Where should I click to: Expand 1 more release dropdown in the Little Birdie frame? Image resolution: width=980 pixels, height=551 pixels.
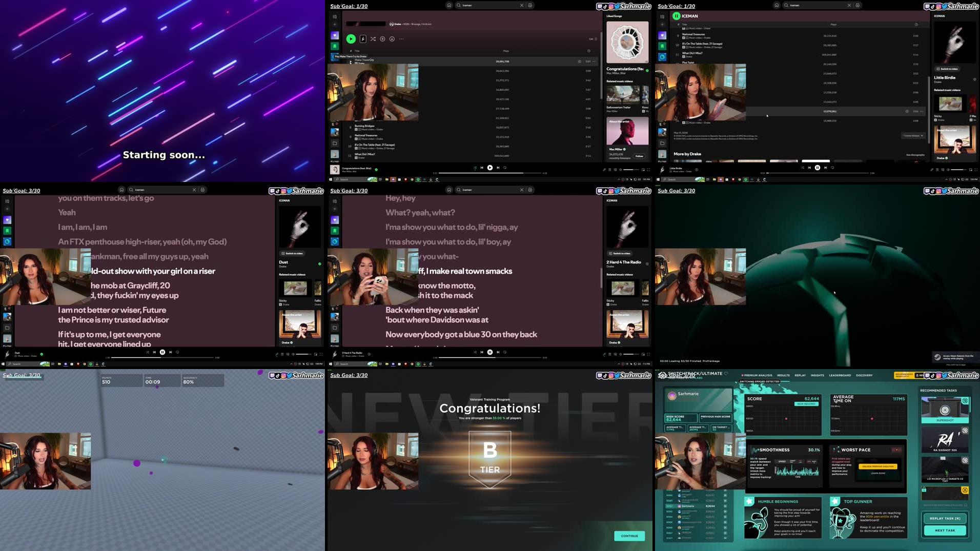(912, 136)
